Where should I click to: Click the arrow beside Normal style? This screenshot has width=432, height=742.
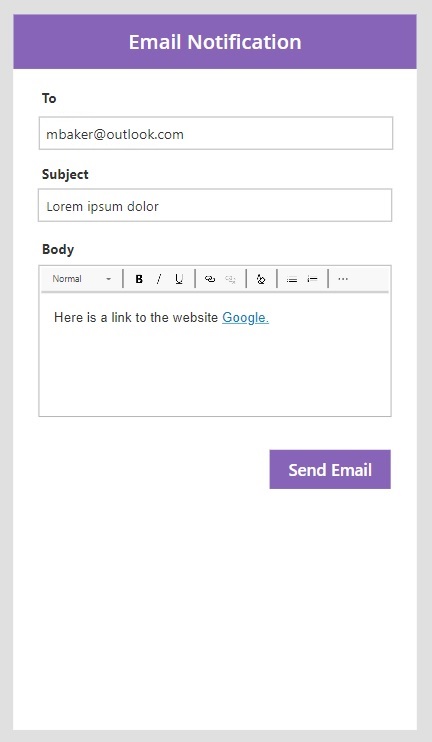pos(108,279)
